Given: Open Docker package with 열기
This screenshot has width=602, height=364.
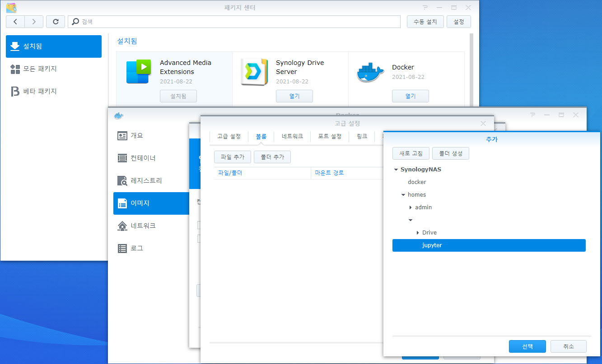Looking at the screenshot, I should [410, 96].
